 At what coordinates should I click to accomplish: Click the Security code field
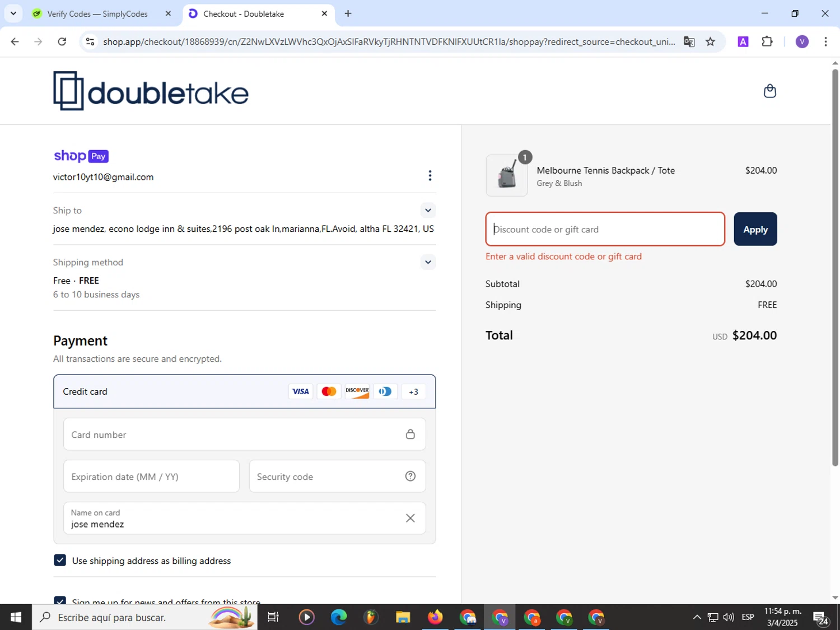click(337, 477)
